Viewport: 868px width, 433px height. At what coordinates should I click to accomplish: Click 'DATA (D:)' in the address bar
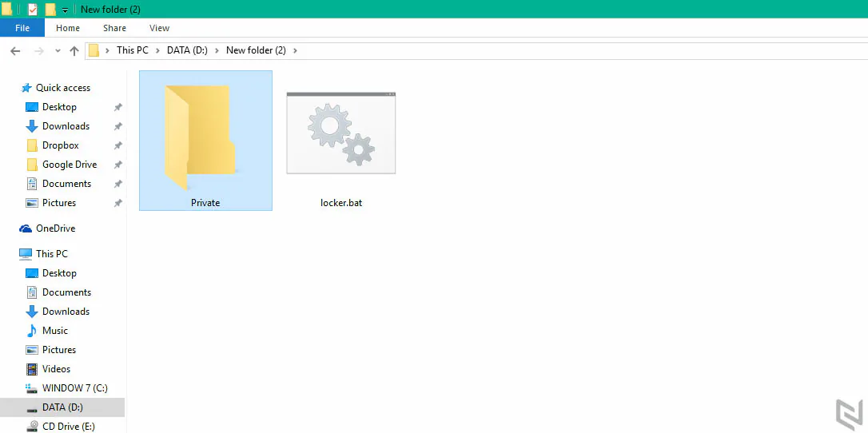[x=187, y=50]
